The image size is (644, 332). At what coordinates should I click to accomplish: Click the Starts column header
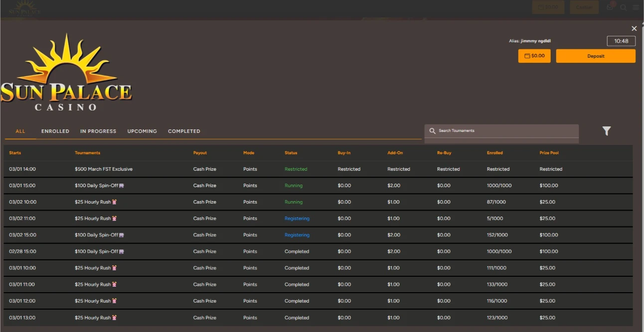click(15, 153)
